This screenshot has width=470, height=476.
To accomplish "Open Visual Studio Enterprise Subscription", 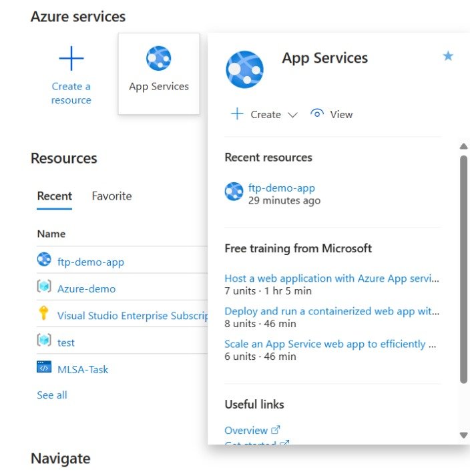I will pyautogui.click(x=132, y=316).
